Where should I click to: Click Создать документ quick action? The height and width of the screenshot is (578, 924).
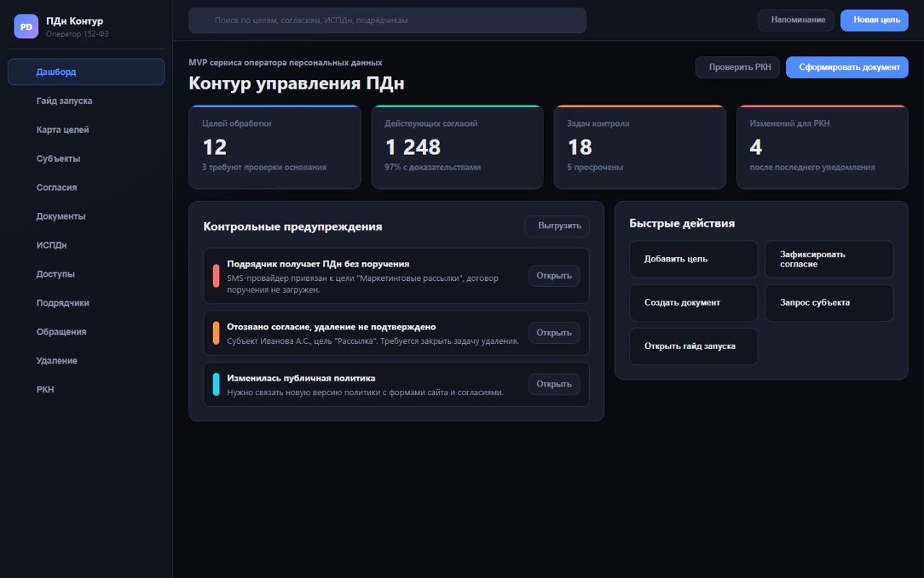pos(694,302)
